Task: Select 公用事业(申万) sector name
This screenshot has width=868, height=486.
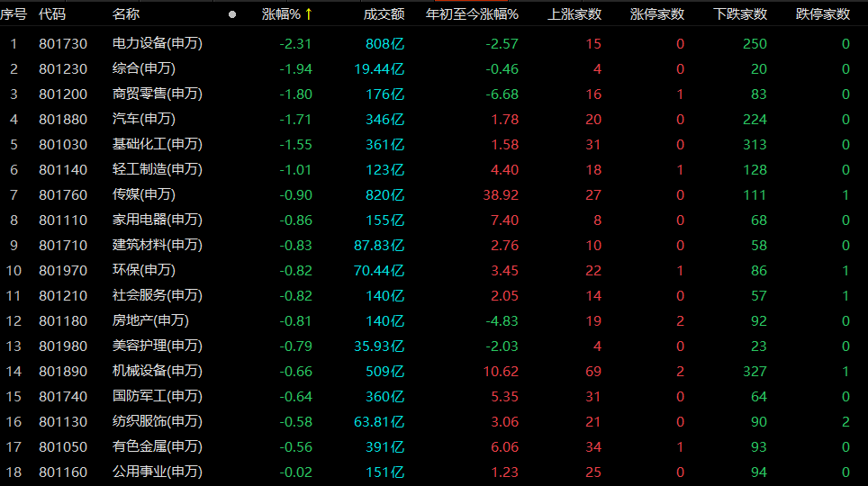Action: coord(158,472)
